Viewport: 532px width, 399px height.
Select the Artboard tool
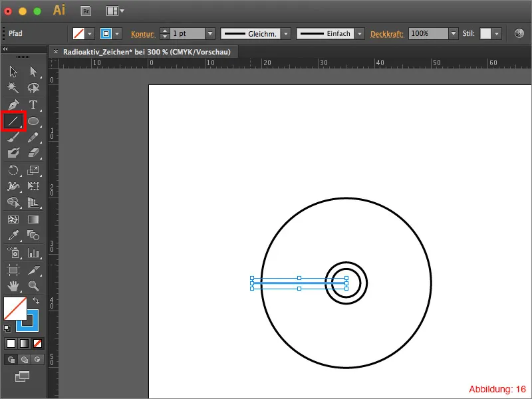(13, 270)
